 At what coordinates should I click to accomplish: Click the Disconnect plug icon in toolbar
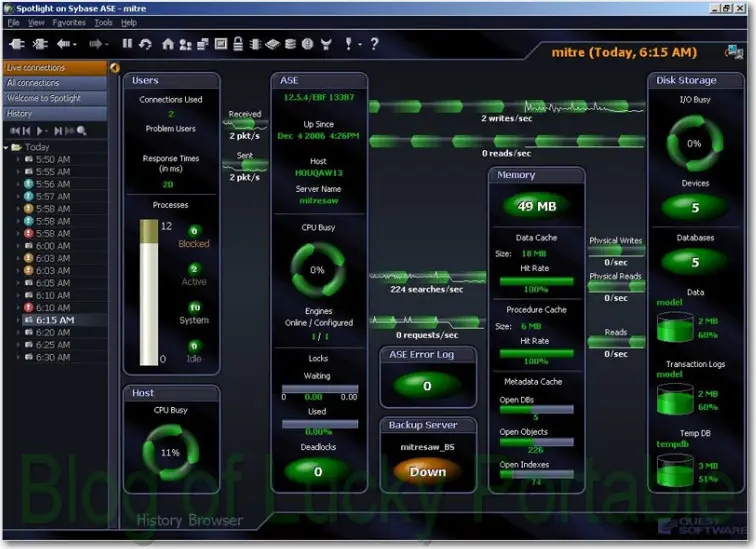click(40, 44)
